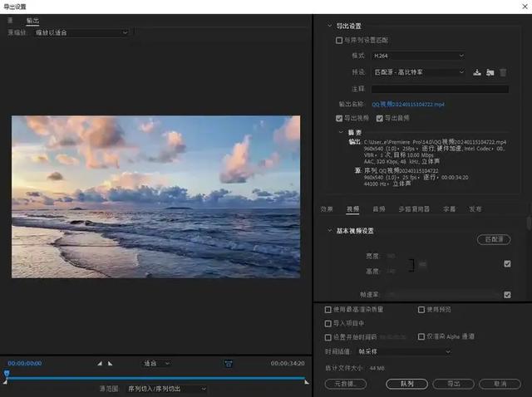Click the set out point icon
The width and height of the screenshot is (532, 397).
click(x=110, y=364)
